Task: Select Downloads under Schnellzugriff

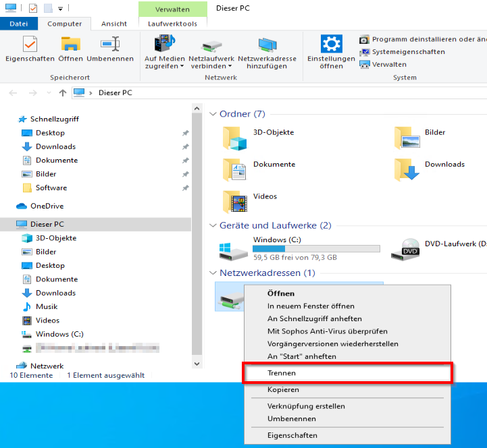Action: pos(55,146)
